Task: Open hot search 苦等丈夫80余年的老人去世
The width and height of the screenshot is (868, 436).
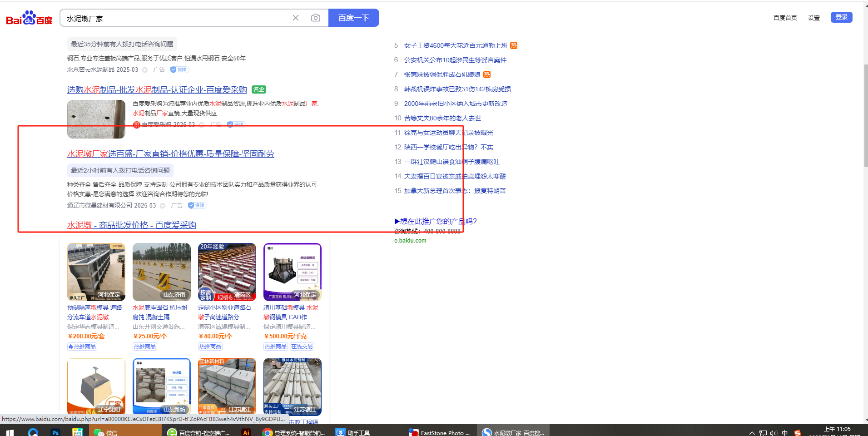Action: (x=442, y=118)
